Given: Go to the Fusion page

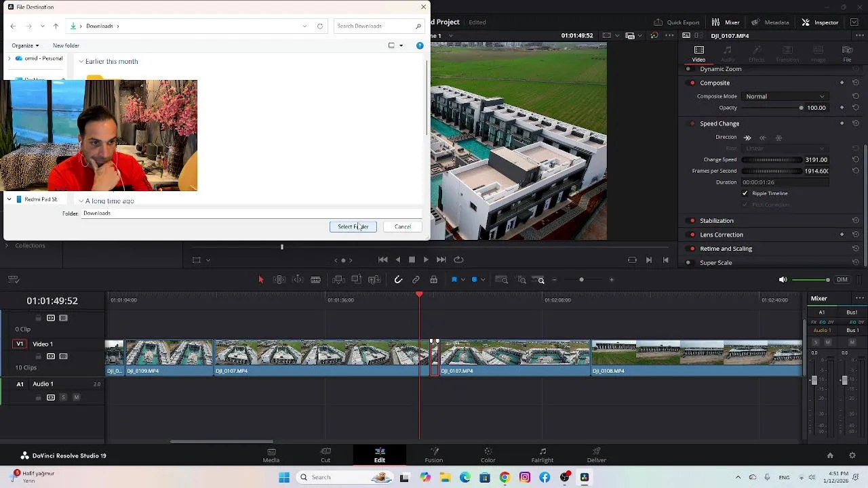Looking at the screenshot, I should pyautogui.click(x=434, y=455).
